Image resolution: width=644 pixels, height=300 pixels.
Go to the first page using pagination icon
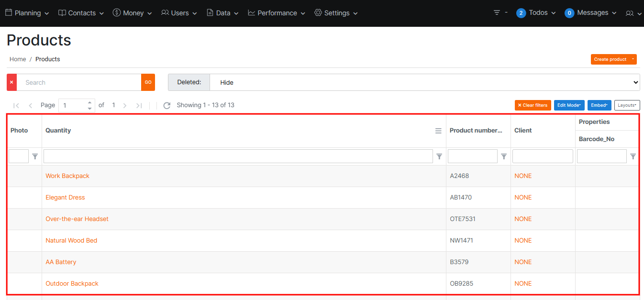tap(16, 105)
